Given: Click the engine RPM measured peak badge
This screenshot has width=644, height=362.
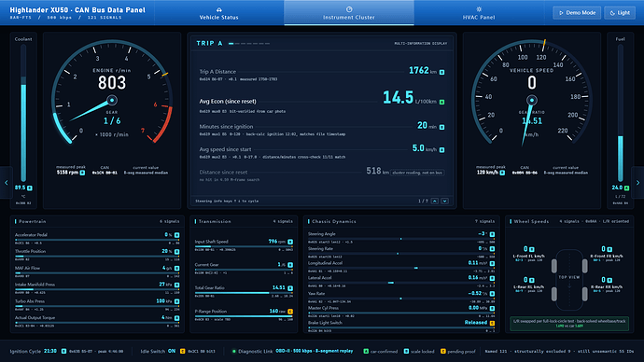Looking at the screenshot, I should point(82,173).
